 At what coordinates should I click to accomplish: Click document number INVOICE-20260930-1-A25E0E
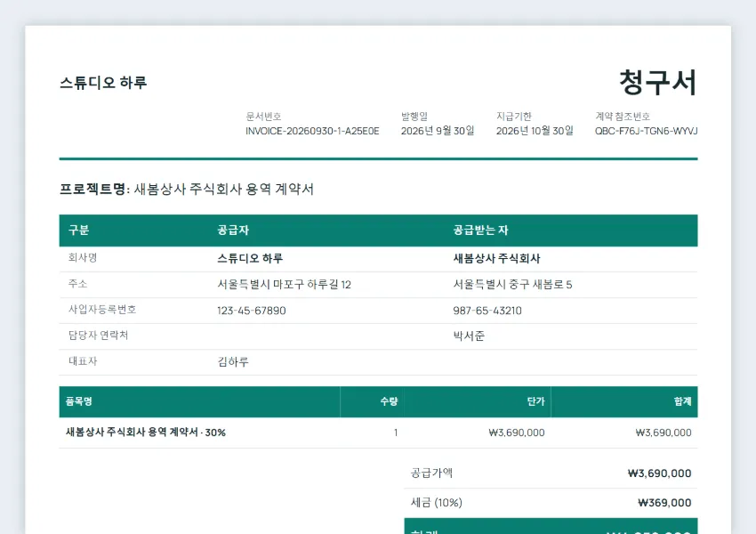pos(312,131)
